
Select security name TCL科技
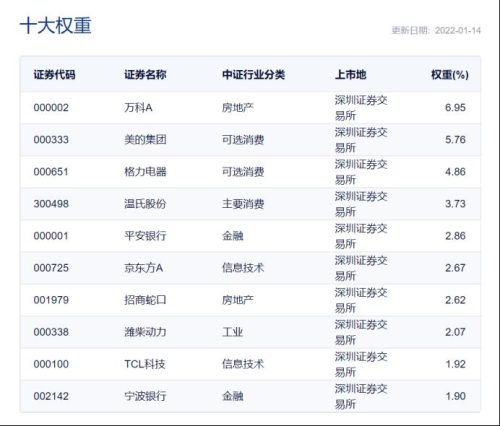pos(145,364)
